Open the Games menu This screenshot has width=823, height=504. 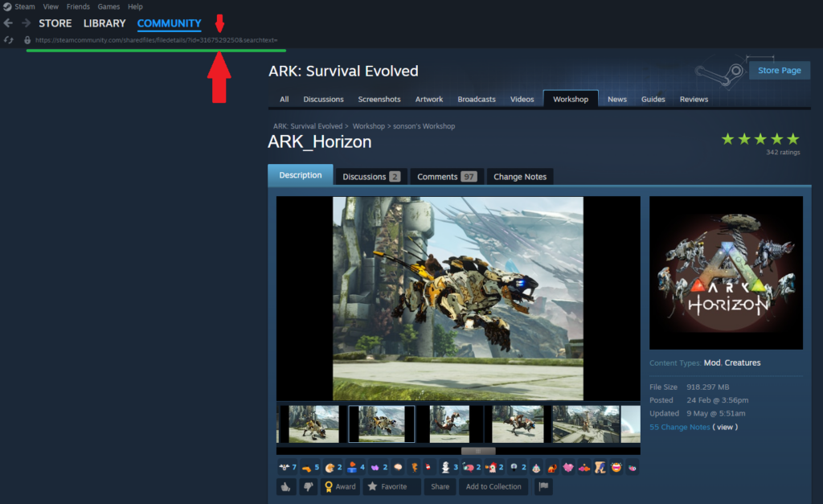109,6
